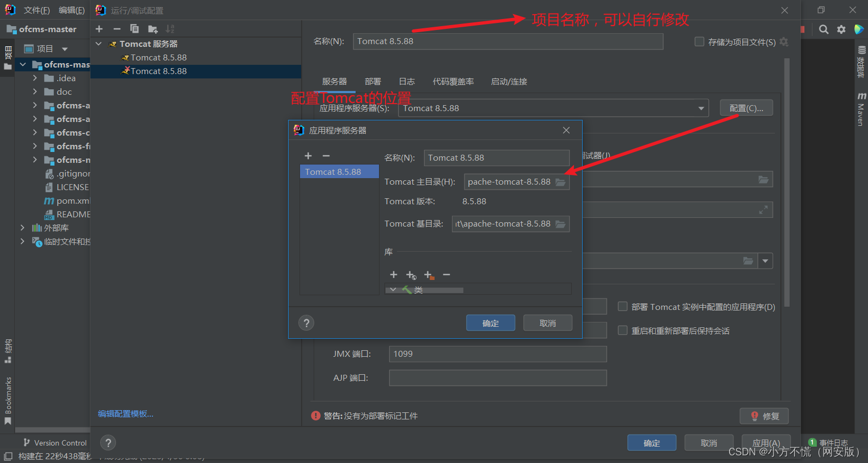
Task: Browse for Tomcat base directory folder icon
Action: click(x=560, y=224)
